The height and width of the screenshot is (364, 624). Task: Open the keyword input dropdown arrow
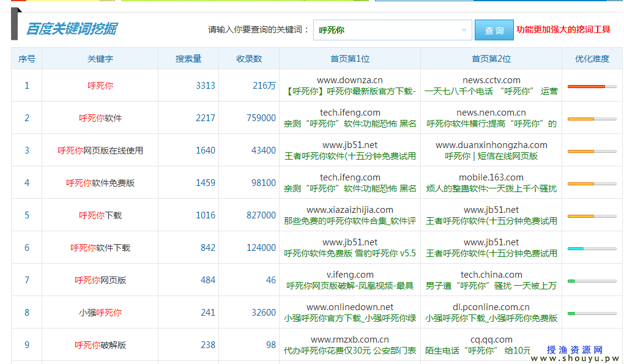click(464, 30)
